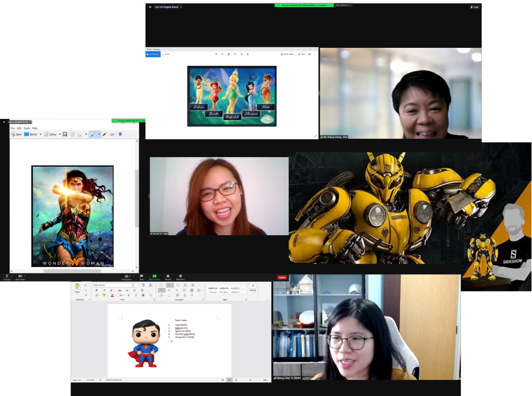Click the Editing search button in Word

[x=253, y=287]
